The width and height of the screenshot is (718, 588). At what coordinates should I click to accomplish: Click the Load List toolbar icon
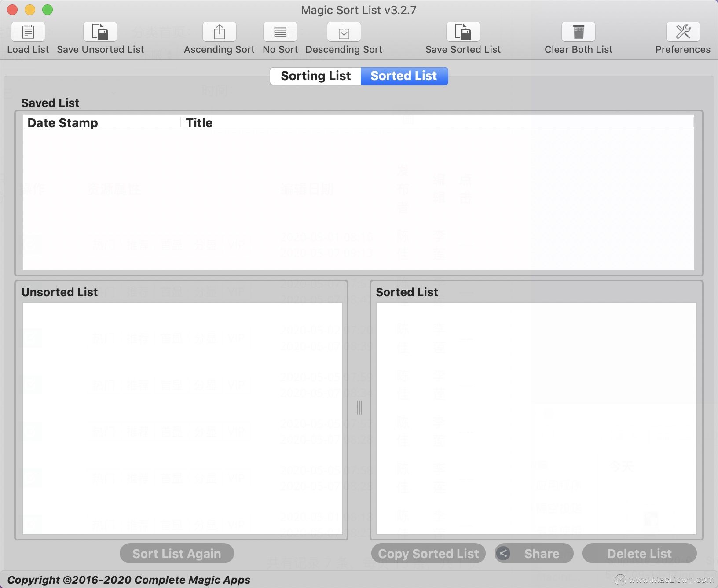28,32
